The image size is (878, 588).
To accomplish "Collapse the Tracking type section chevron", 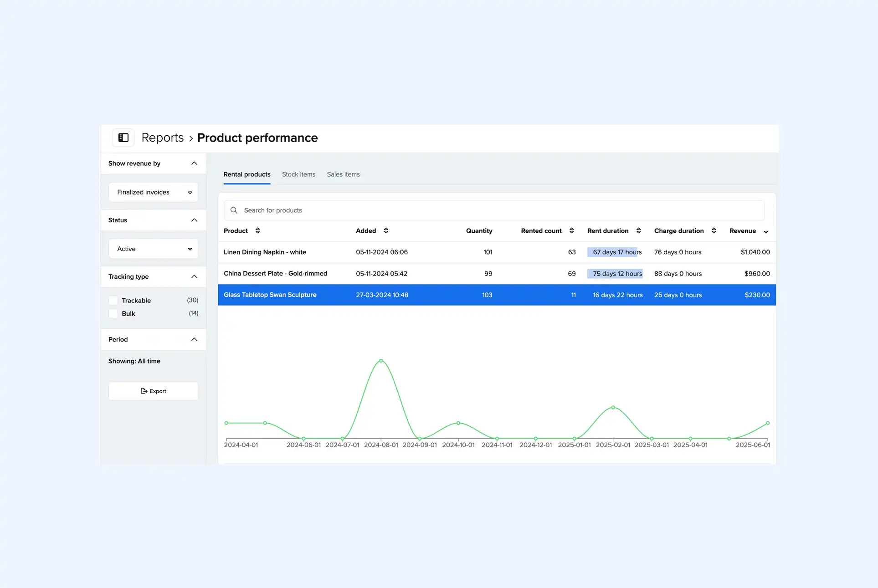I will coord(194,276).
